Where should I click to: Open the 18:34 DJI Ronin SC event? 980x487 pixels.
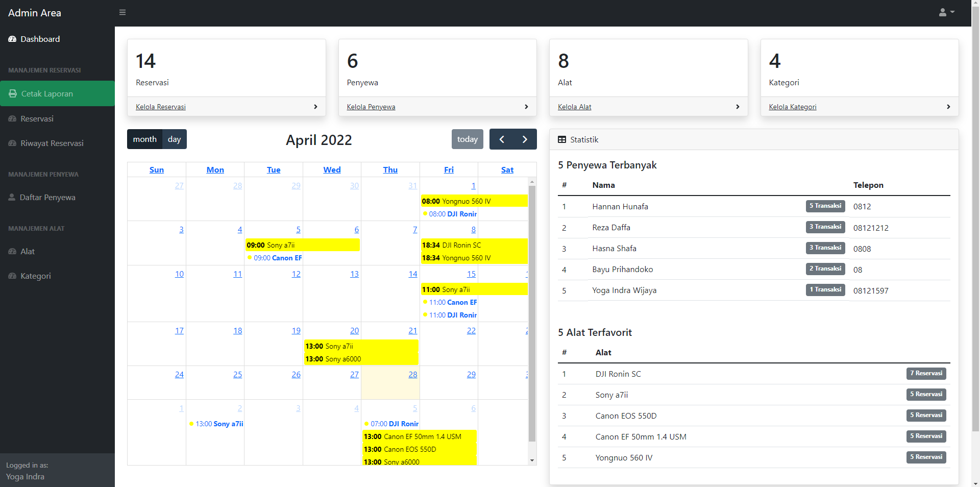[474, 245]
